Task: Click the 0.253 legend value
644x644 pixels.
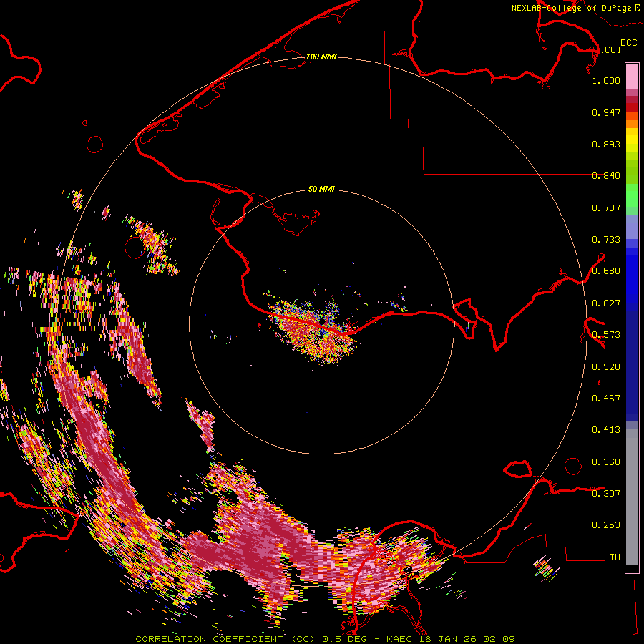Action: pyautogui.click(x=606, y=525)
